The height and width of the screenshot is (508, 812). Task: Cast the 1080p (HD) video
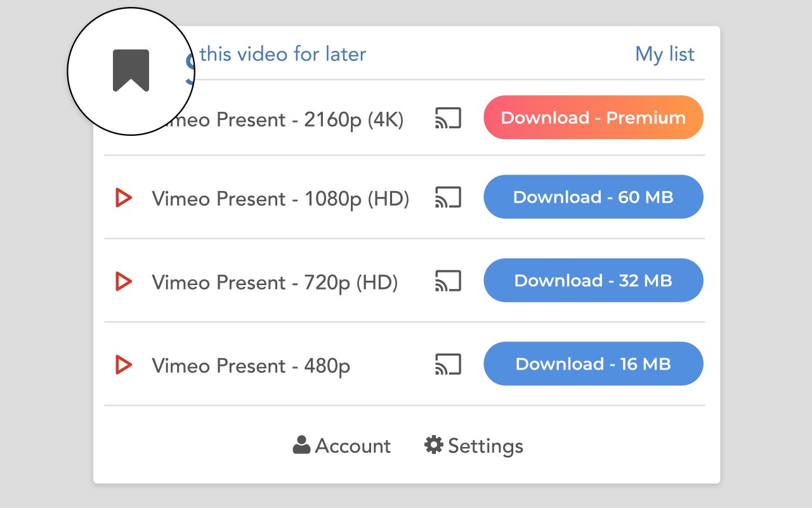click(448, 197)
